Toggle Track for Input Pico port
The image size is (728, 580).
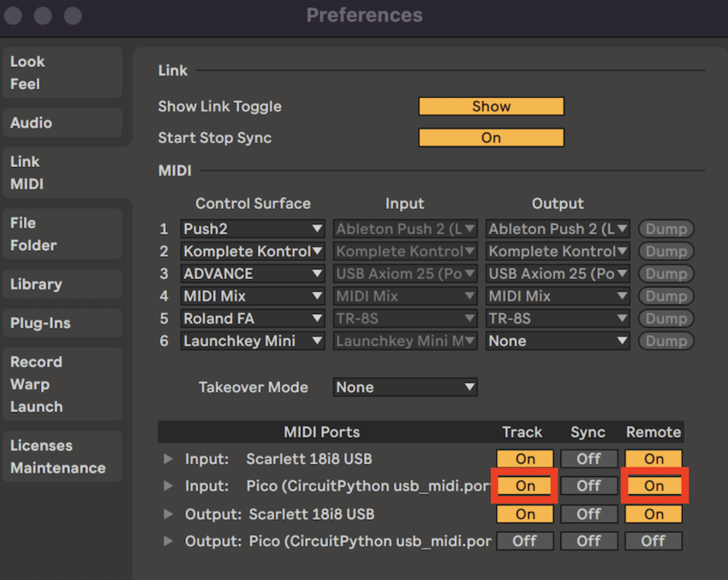525,486
